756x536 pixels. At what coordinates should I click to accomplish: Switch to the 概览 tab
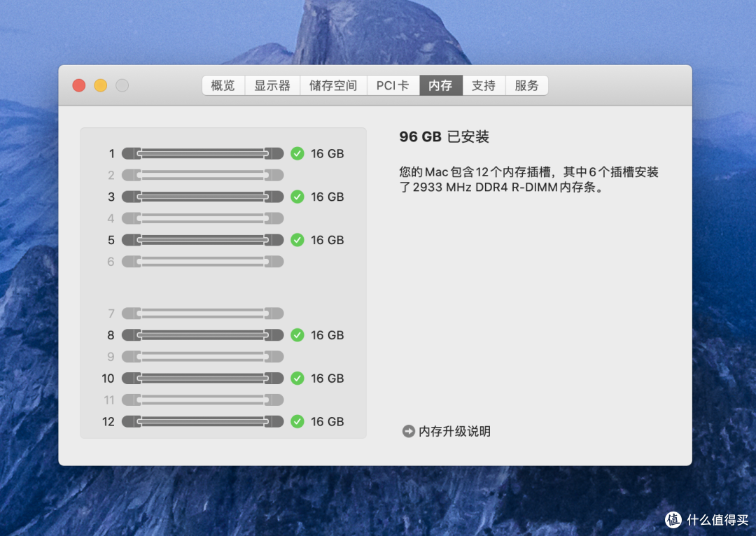coord(223,85)
